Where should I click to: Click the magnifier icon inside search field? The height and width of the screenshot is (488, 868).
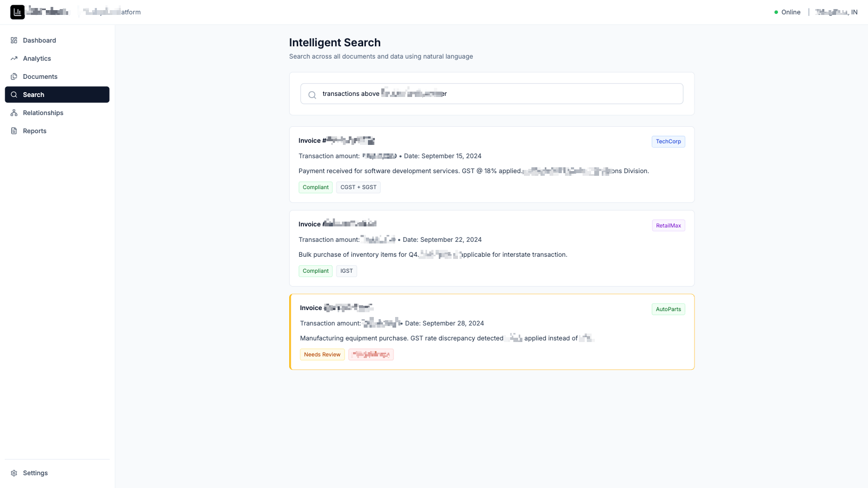(312, 95)
